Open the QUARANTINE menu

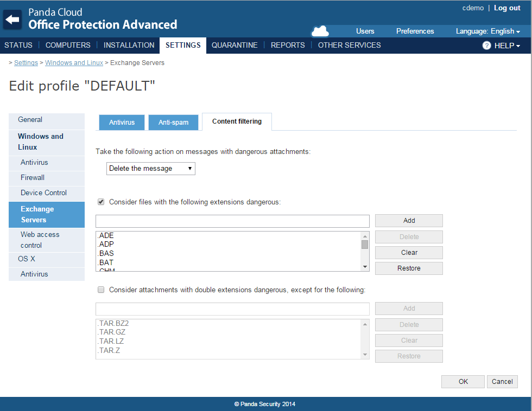click(x=235, y=45)
